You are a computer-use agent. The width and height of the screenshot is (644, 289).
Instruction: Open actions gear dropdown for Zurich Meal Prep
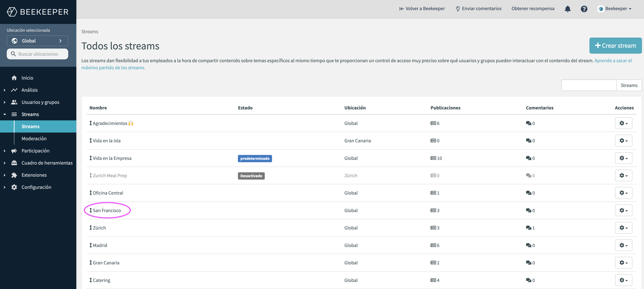pyautogui.click(x=624, y=176)
